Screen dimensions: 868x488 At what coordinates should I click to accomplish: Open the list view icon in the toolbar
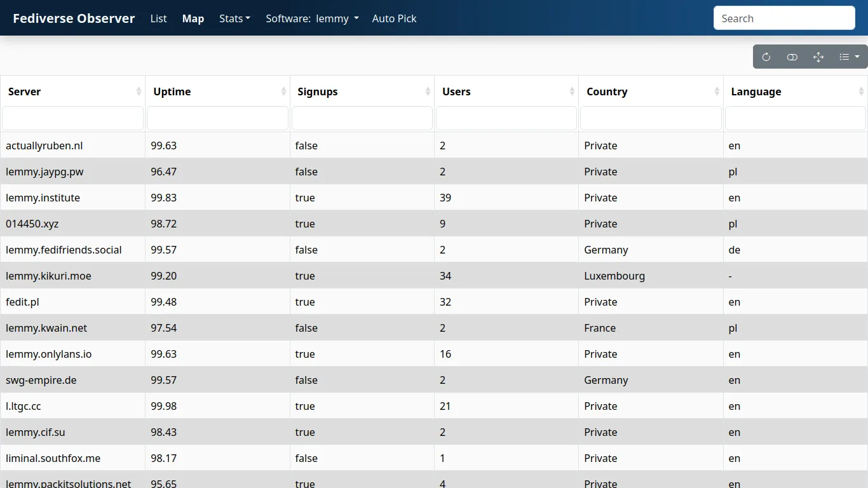[x=843, y=57]
